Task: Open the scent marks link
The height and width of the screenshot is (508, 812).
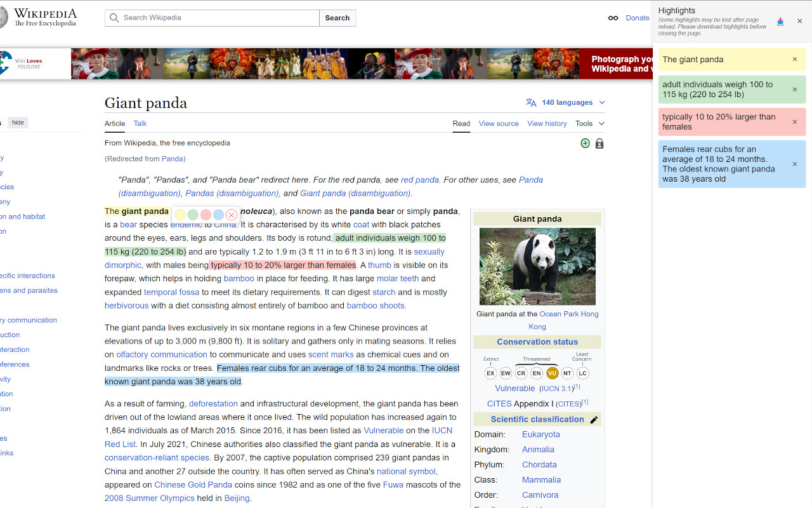Action: pyautogui.click(x=331, y=354)
